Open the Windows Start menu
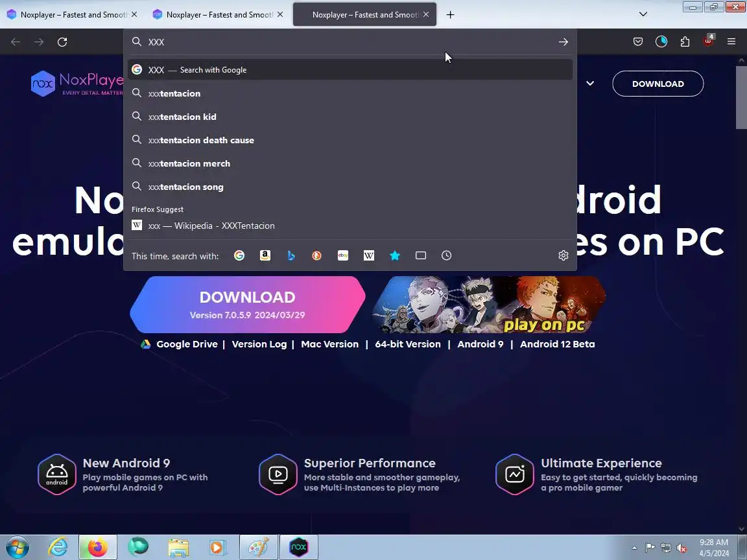The image size is (747, 560). point(17,547)
